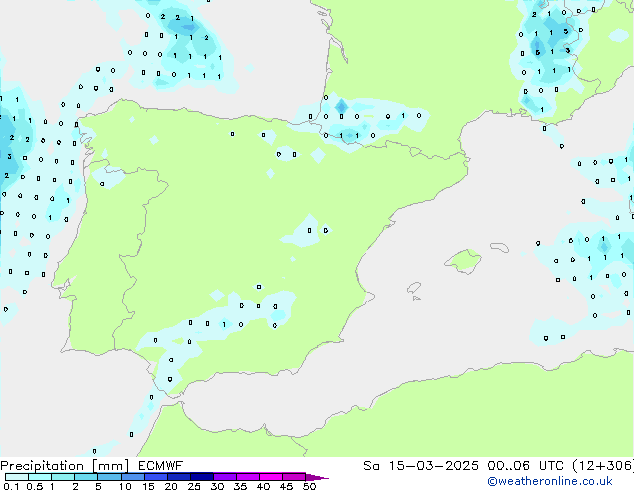Click the 0.1–0.5 mm palest legend swatch

17,477
